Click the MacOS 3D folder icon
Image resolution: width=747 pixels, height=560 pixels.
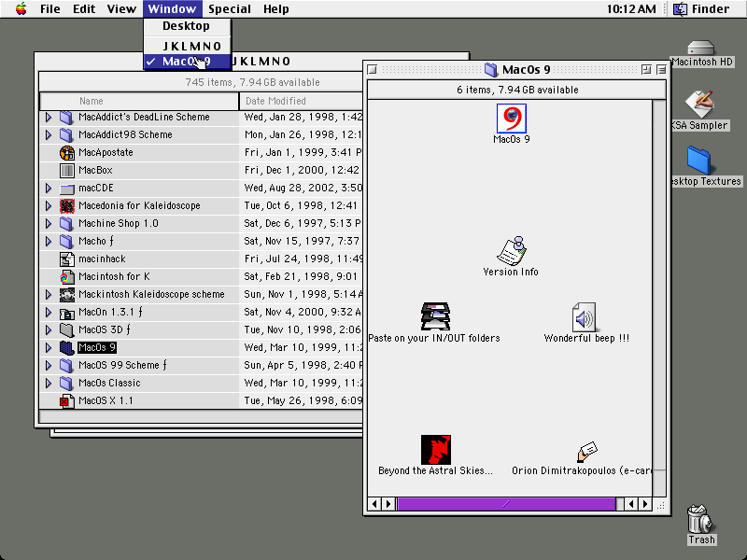pos(67,330)
